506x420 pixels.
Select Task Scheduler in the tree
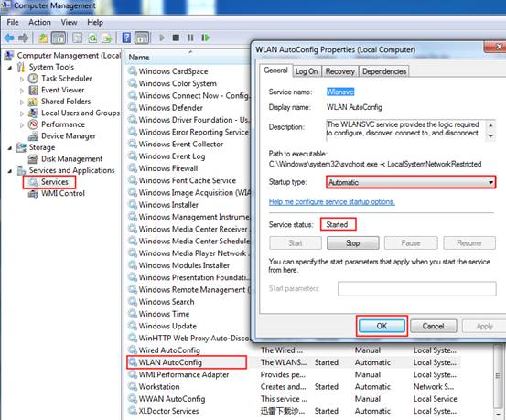(x=67, y=79)
